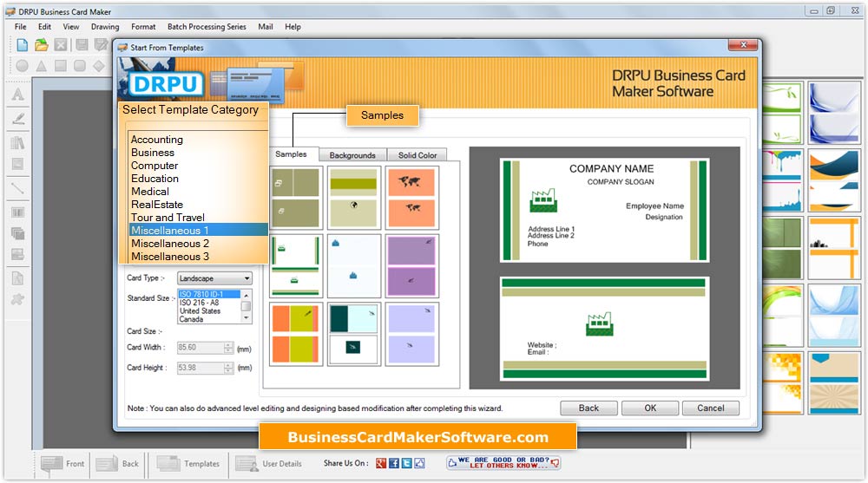Choose the orange world map sample template
The image size is (868, 483).
tap(411, 198)
